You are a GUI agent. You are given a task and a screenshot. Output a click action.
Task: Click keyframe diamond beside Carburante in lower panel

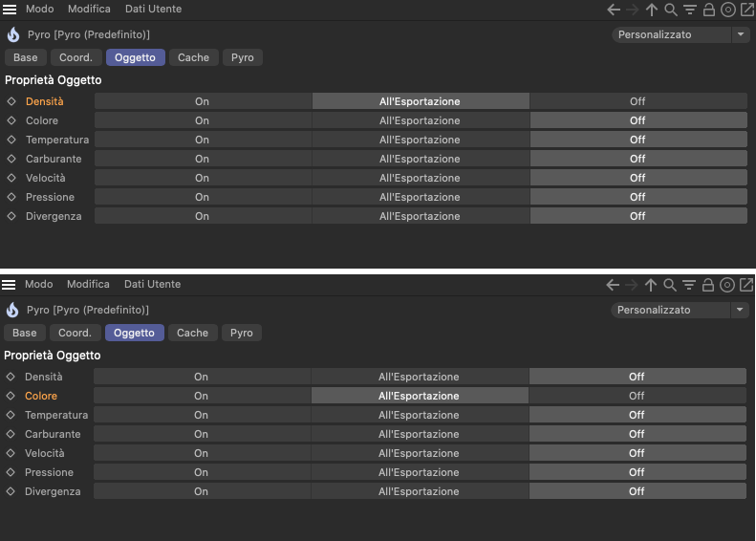point(11,434)
